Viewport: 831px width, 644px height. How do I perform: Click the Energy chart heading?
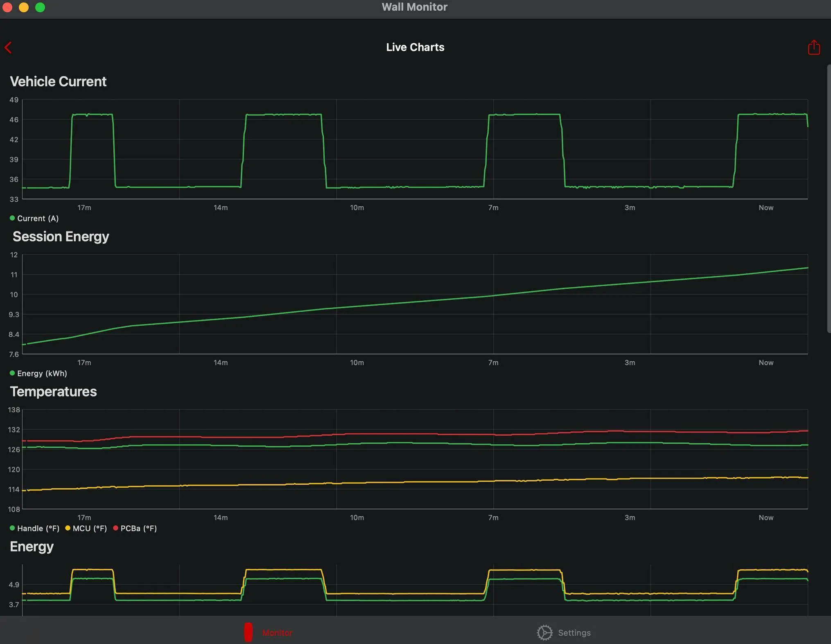click(32, 547)
